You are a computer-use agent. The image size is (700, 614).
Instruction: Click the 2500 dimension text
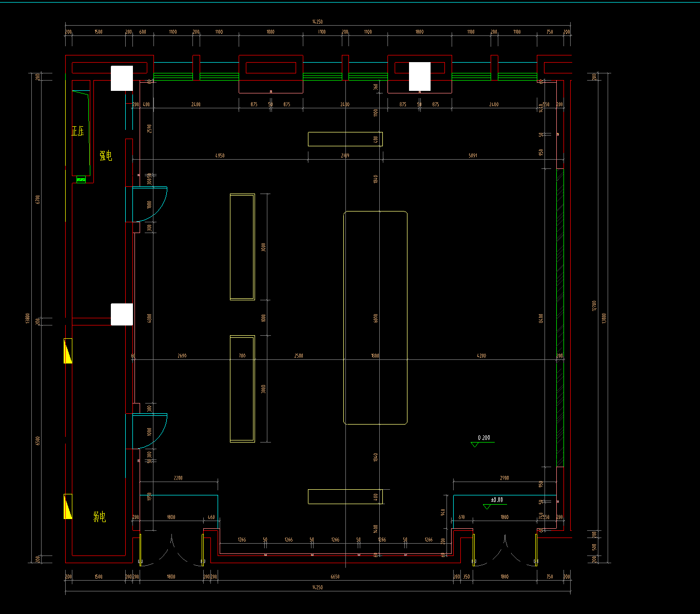pos(299,356)
